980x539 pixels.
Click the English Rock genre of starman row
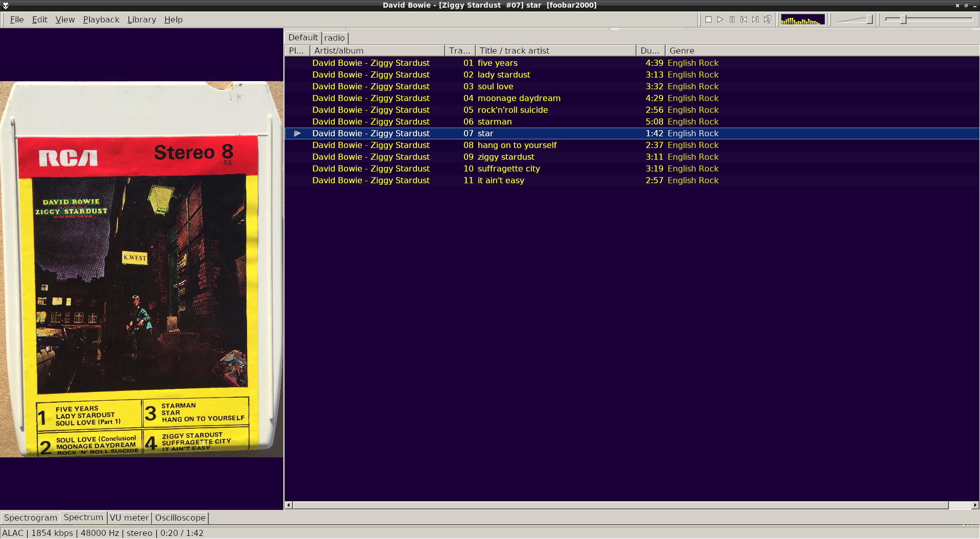693,121
